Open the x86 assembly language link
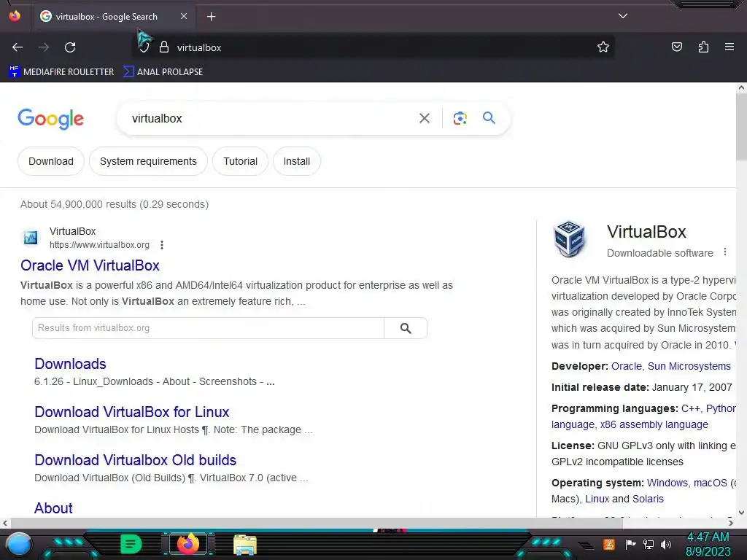The image size is (747, 560). coord(654,424)
